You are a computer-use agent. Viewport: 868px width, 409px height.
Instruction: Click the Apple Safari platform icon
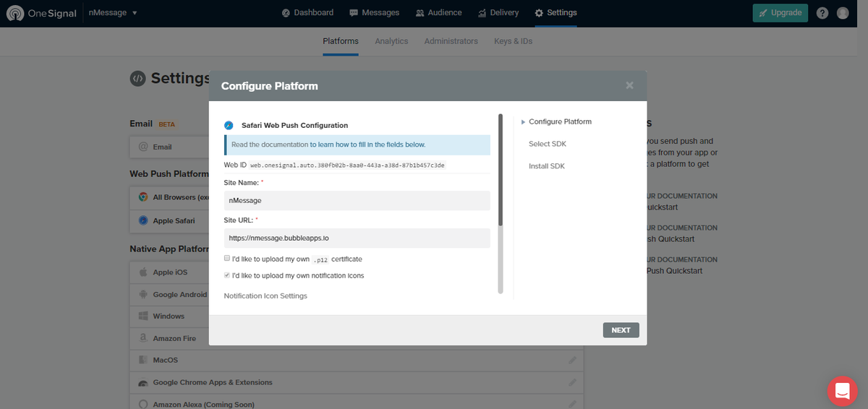(143, 220)
